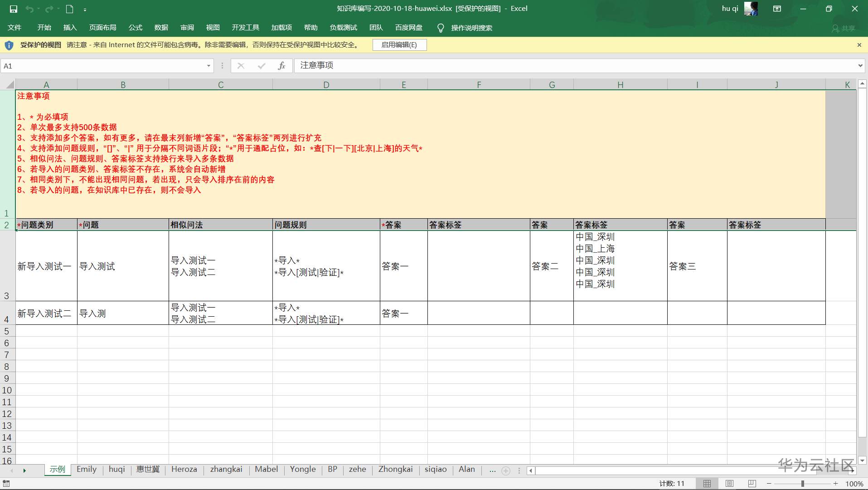Switch to the Heroza sheet tab
The width and height of the screenshot is (868, 490).
pyautogui.click(x=184, y=469)
